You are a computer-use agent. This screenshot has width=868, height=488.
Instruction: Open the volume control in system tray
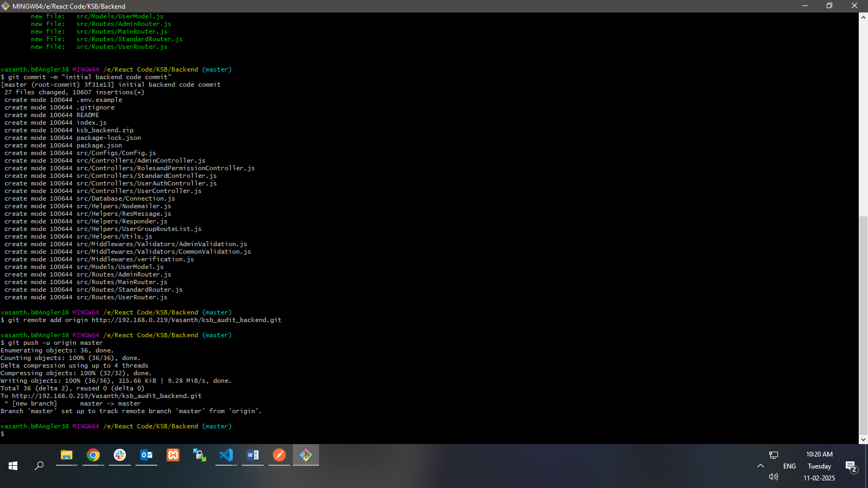point(774,477)
